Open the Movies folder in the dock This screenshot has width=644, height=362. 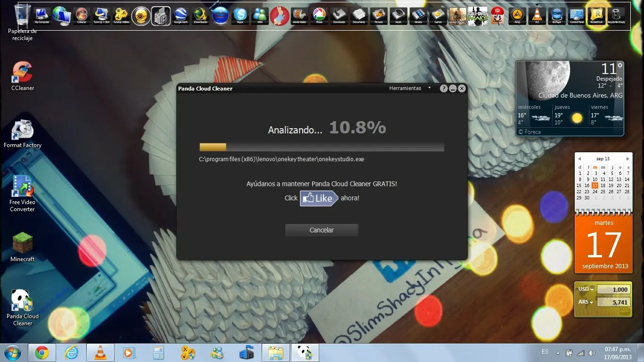(418, 16)
